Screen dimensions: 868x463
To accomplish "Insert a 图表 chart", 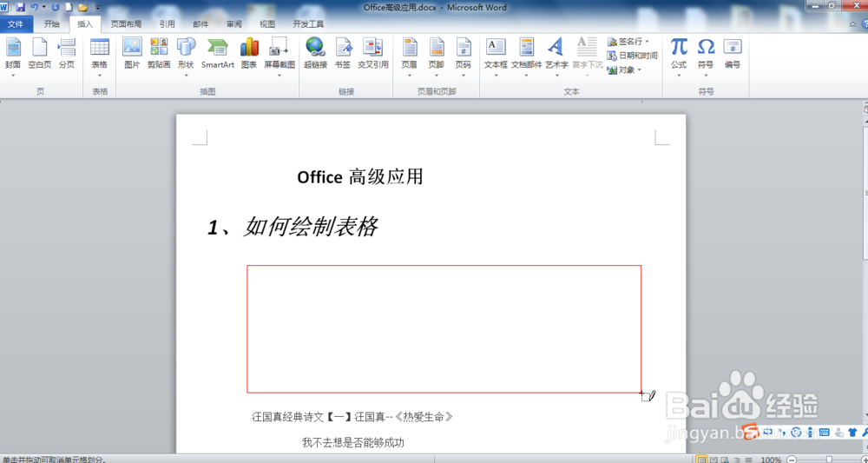I will tap(249, 54).
